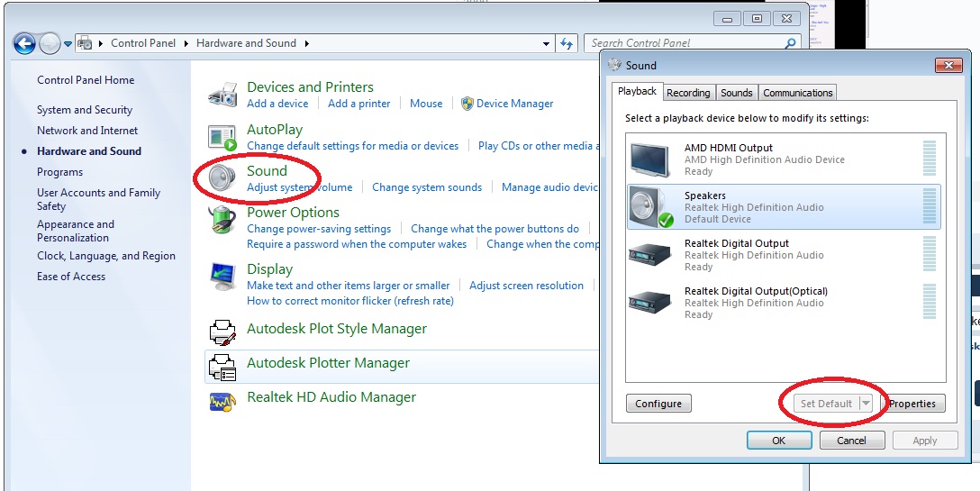Click Adjust screen resolution link
This screenshot has height=491, width=980.
click(x=526, y=286)
